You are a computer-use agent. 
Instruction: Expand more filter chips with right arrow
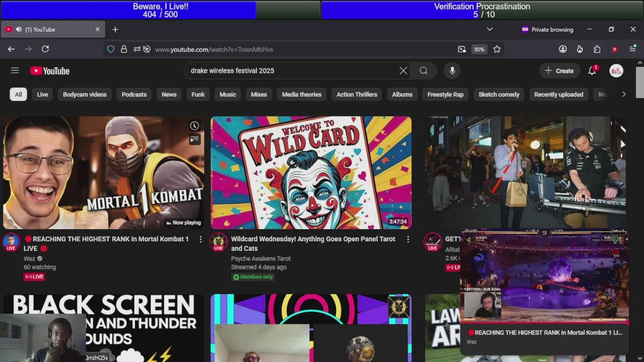coord(624,95)
